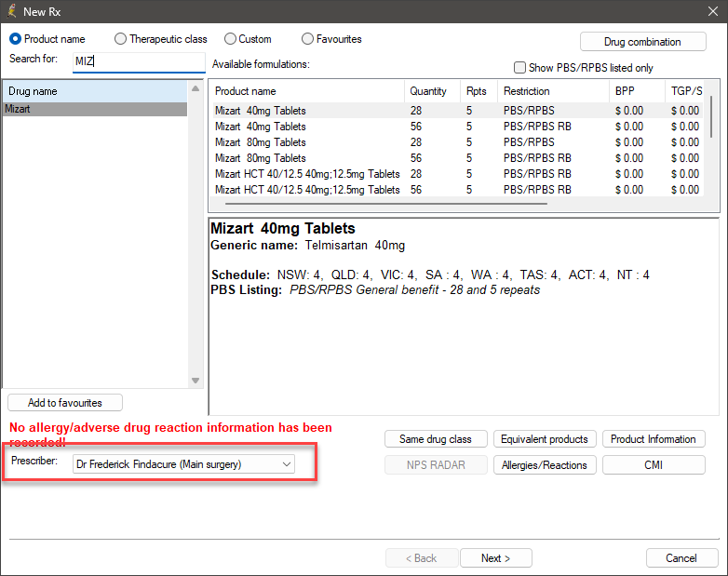Select the Therapeutic class radio button
The width and height of the screenshot is (728, 576).
[x=121, y=39]
